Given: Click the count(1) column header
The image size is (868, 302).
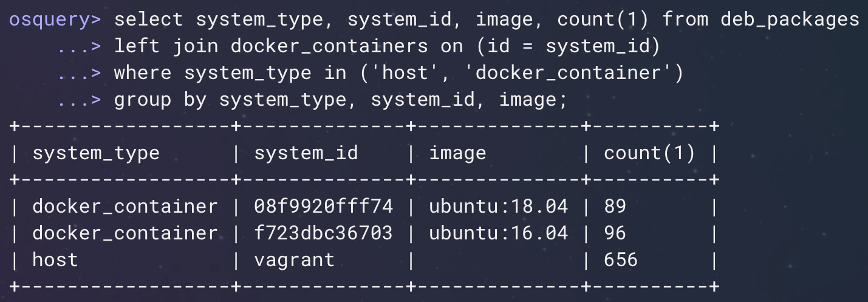Looking at the screenshot, I should point(649,153).
